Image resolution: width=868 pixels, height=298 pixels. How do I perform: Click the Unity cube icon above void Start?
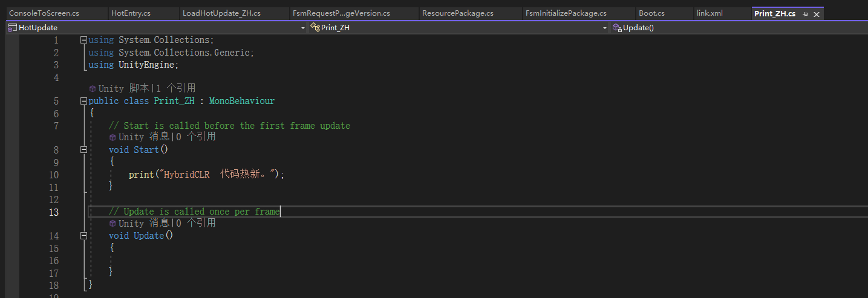pyautogui.click(x=113, y=137)
